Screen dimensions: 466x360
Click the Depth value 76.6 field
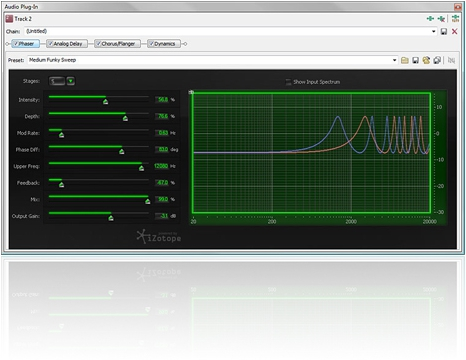(162, 116)
